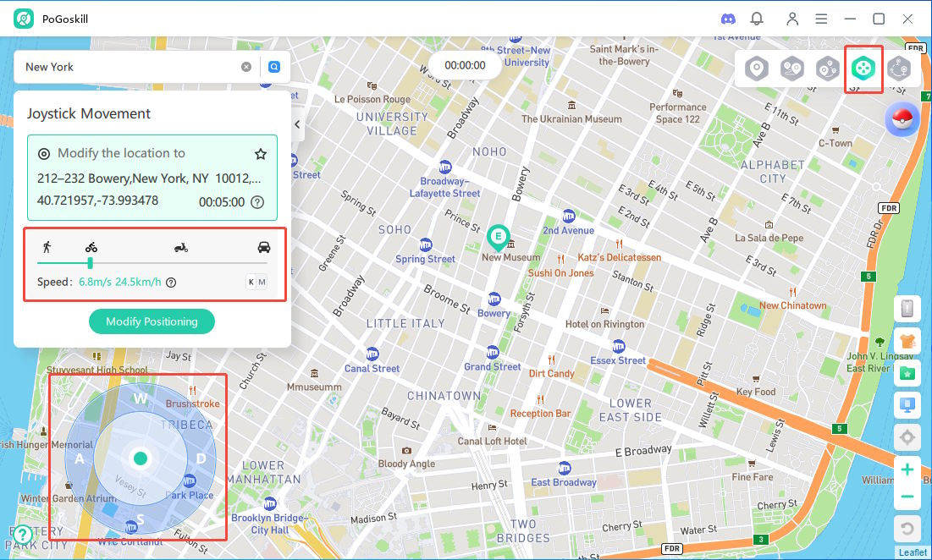This screenshot has width=932, height=560.
Task: Focus the New York search field
Action: [130, 67]
